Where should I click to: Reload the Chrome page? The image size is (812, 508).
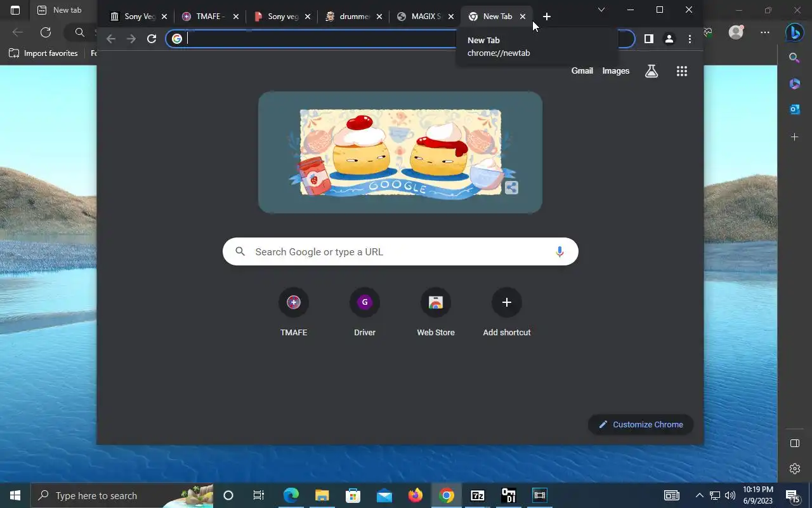152,39
